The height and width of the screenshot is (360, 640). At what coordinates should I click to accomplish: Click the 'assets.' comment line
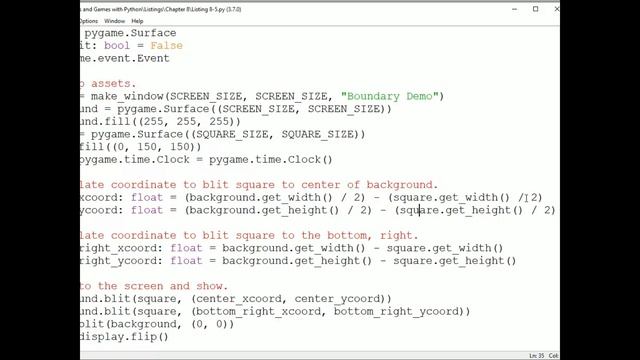point(108,84)
